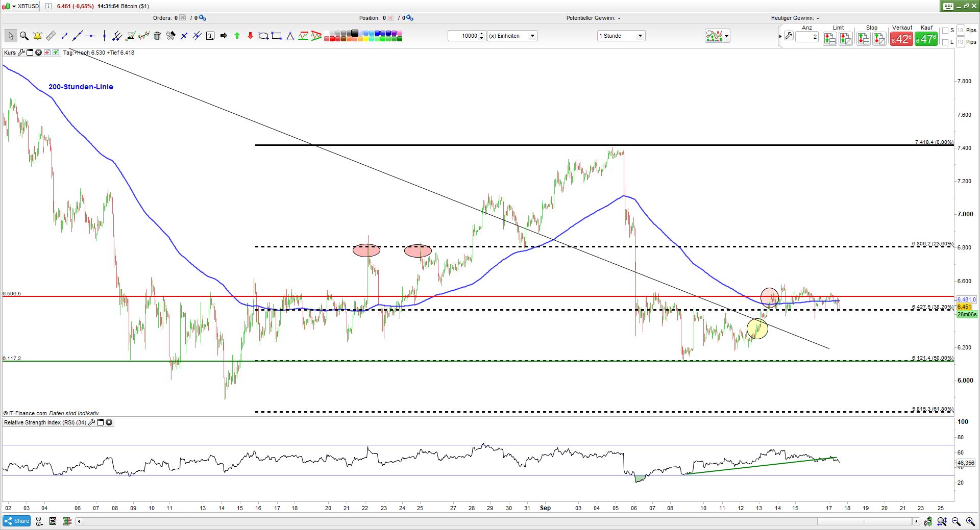Image resolution: width=980 pixels, height=530 pixels.
Task: Click the second Stop order button
Action: point(879,39)
